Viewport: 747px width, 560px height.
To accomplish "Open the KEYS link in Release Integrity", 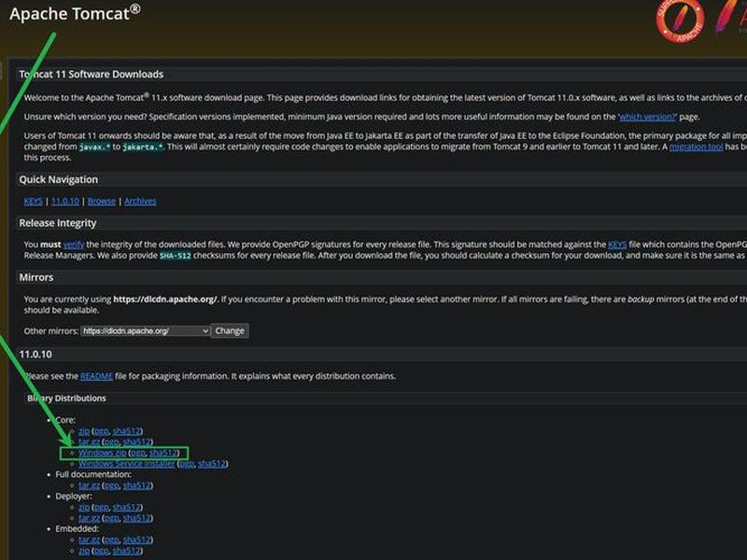I will coord(617,245).
